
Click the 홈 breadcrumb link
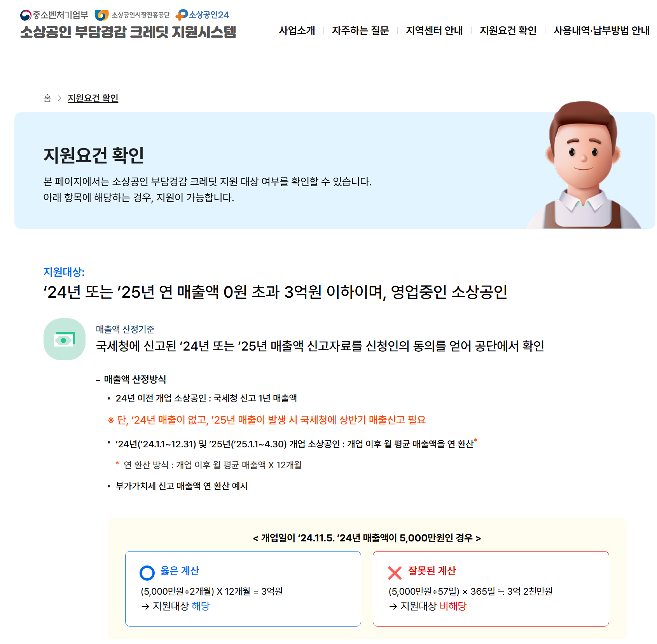[x=47, y=98]
